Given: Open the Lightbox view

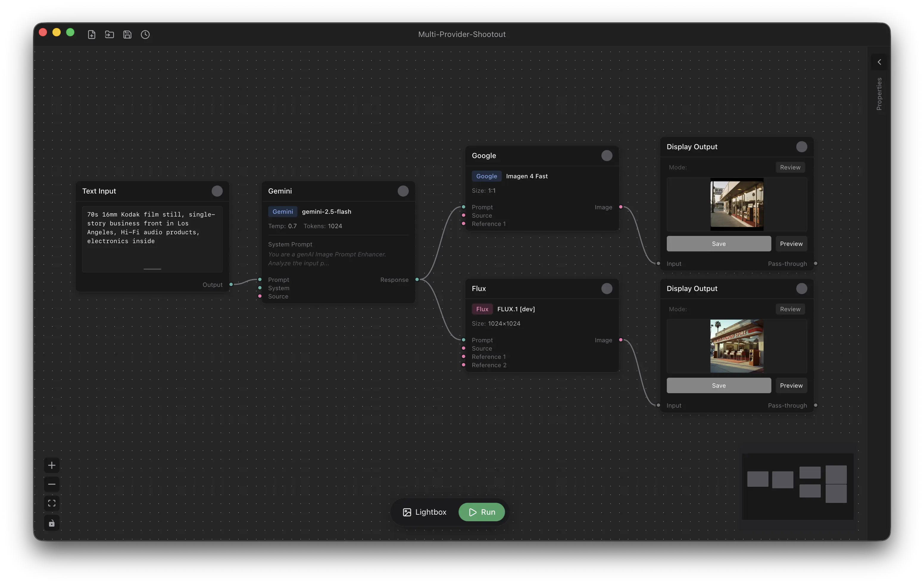Looking at the screenshot, I should 424,512.
